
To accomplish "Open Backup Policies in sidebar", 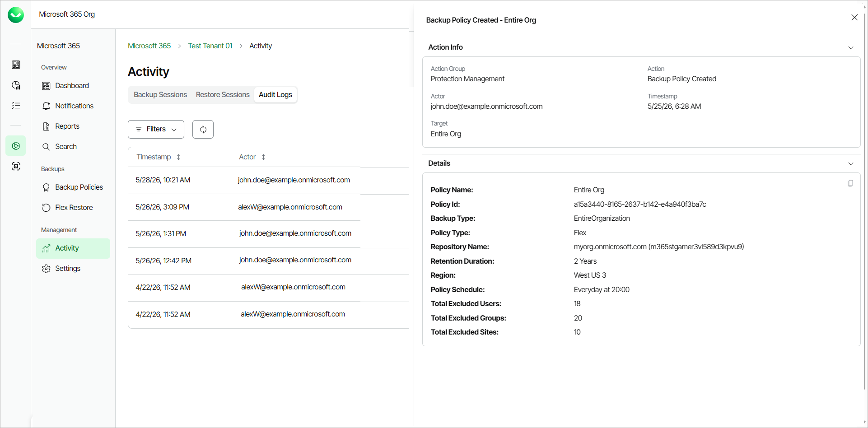I will [73, 187].
